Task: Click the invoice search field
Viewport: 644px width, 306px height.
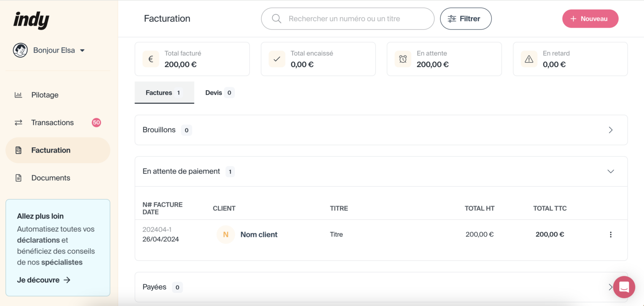Action: 348,18
